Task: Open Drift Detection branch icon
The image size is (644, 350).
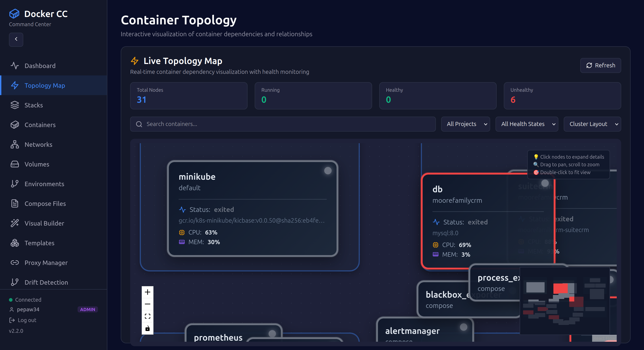Action: 15,282
